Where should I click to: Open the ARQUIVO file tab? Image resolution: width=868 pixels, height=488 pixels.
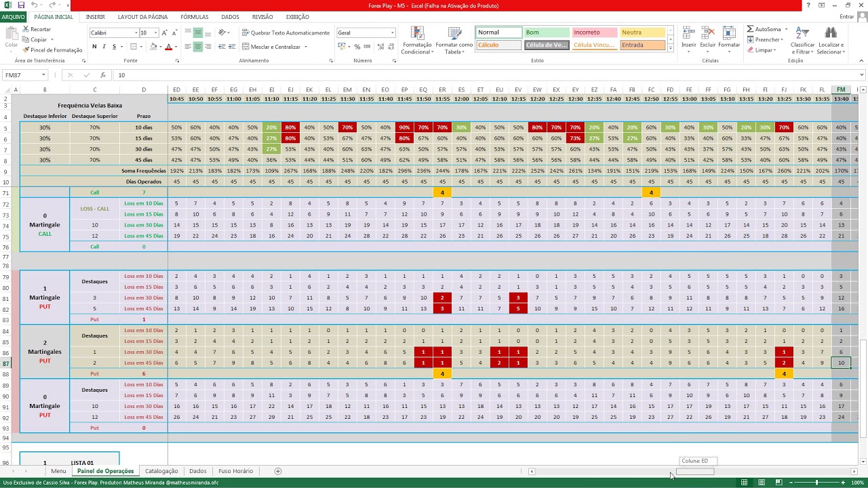coord(13,17)
